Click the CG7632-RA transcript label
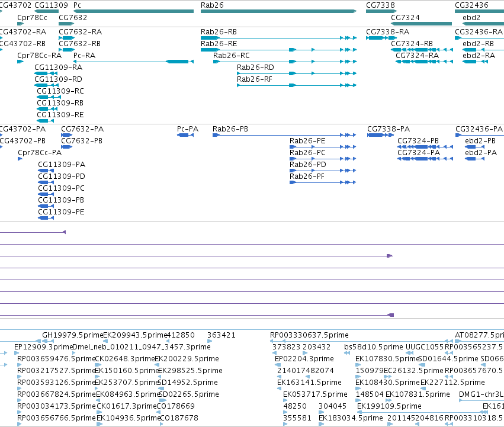The image size is (504, 427). (x=80, y=32)
